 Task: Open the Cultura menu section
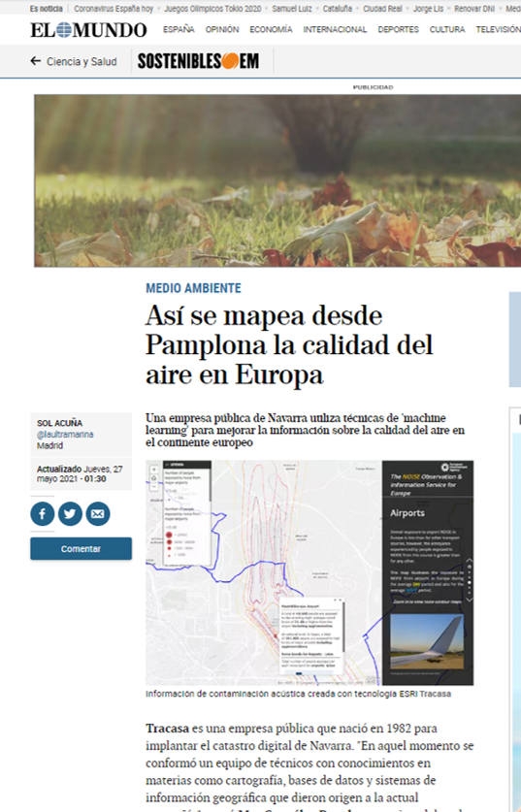point(447,29)
